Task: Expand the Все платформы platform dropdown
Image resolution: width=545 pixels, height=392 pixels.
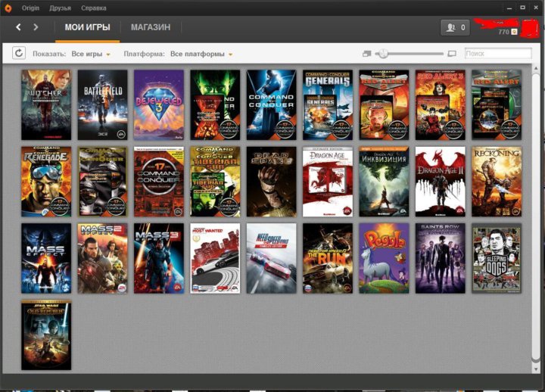Action: pyautogui.click(x=201, y=54)
